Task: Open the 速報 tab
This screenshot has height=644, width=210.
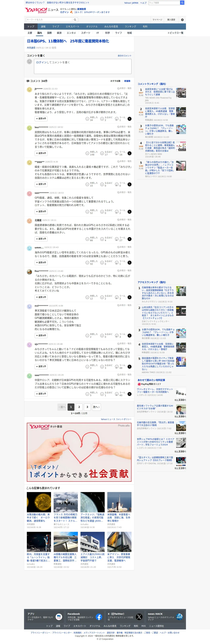Action: point(43,27)
